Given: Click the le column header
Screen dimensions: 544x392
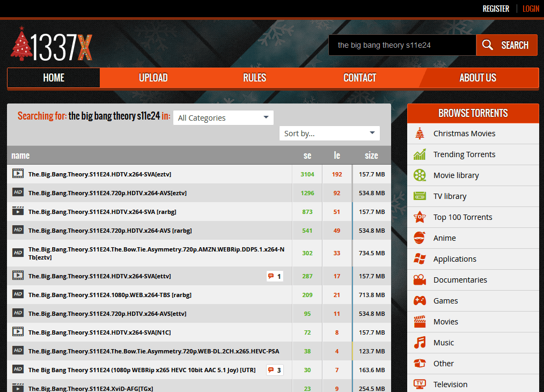Looking at the screenshot, I should (337, 156).
